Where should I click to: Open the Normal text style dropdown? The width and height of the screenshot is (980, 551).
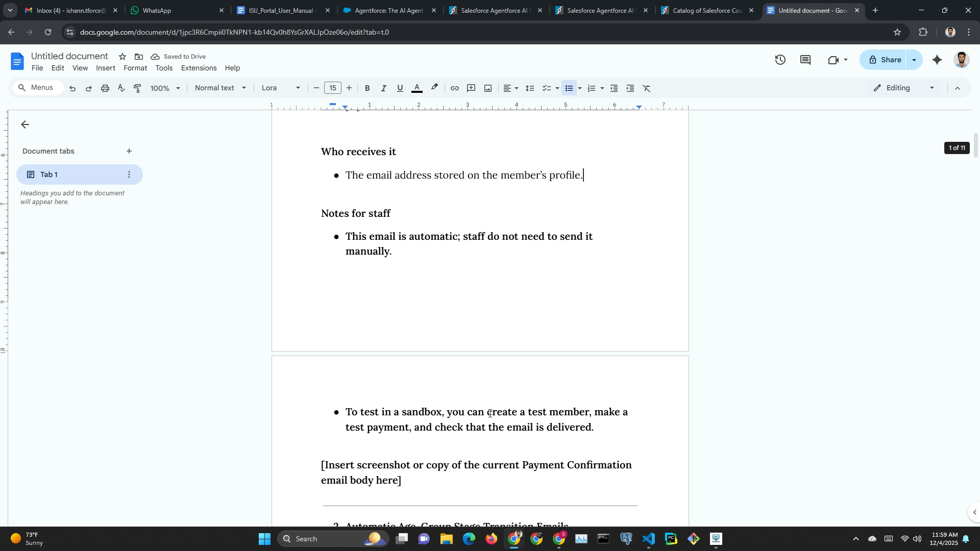click(x=220, y=88)
